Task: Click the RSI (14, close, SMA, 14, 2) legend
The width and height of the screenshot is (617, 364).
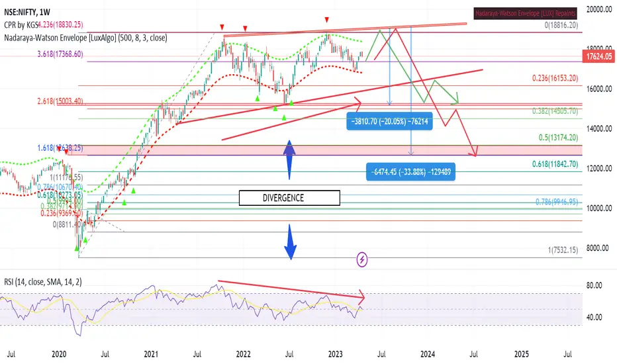Action: pyautogui.click(x=43, y=282)
